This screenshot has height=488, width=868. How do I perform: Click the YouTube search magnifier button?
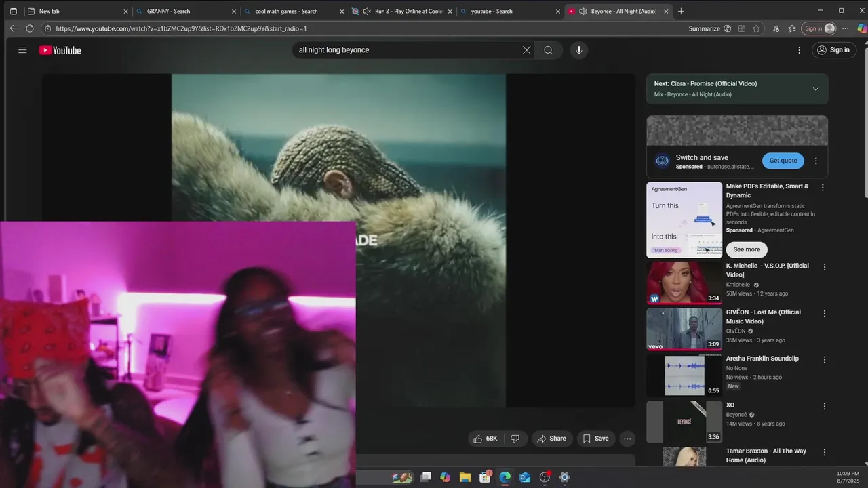point(548,50)
